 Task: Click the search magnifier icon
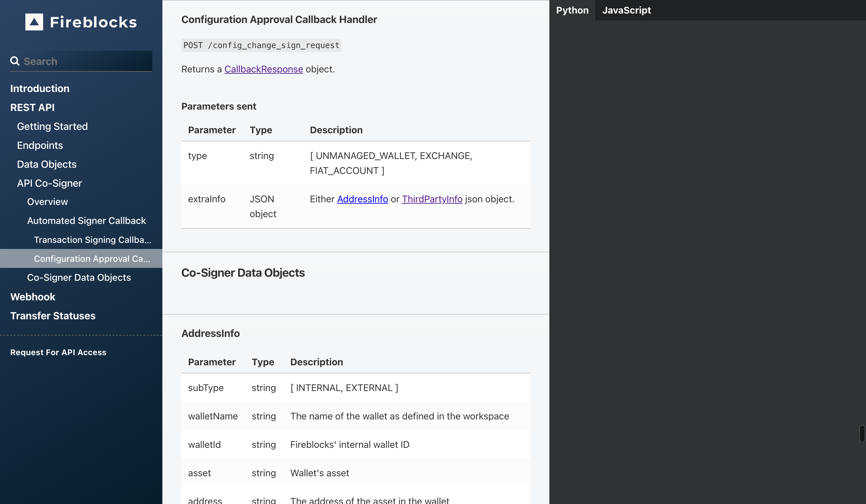click(15, 61)
